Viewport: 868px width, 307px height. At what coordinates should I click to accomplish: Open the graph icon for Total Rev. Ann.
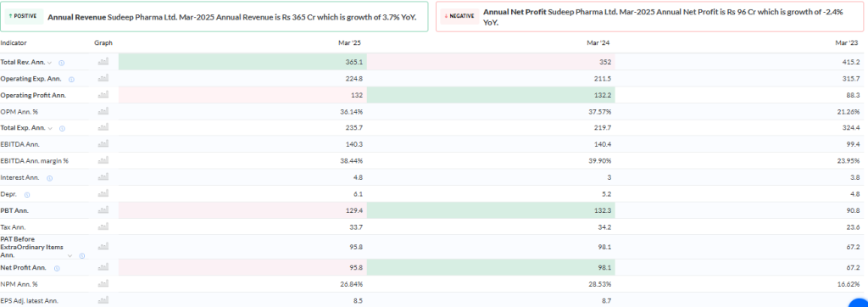click(x=103, y=62)
